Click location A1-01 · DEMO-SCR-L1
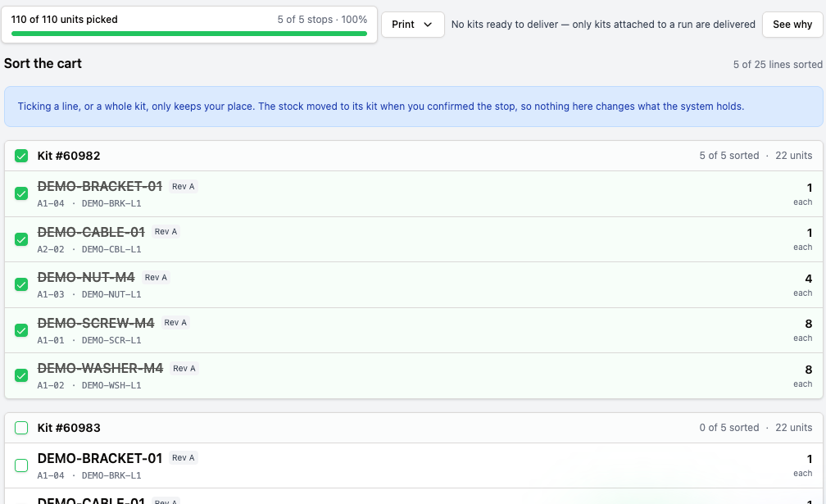The height and width of the screenshot is (504, 826). coord(89,340)
